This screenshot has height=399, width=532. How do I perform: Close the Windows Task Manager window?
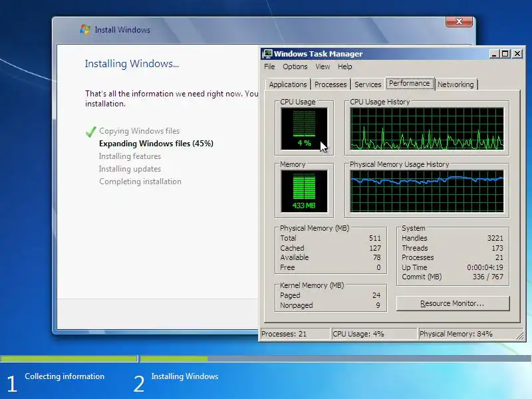(x=517, y=54)
